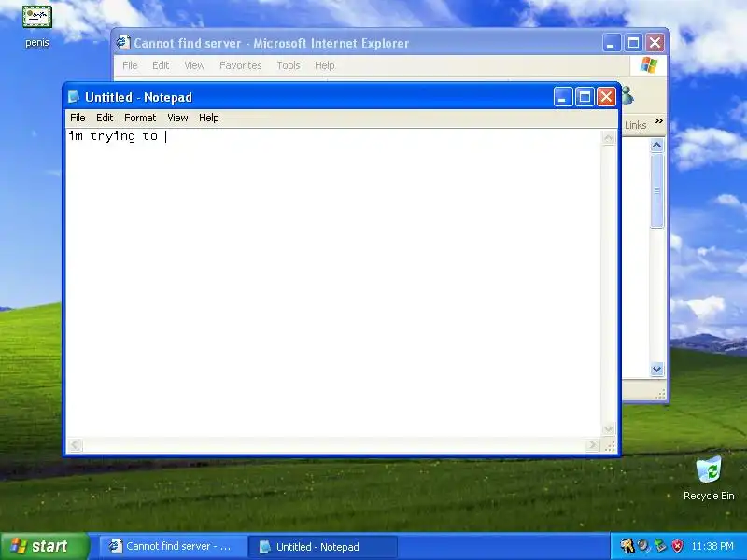Click the Notepad document icon in title bar
747x560 pixels.
tap(74, 97)
